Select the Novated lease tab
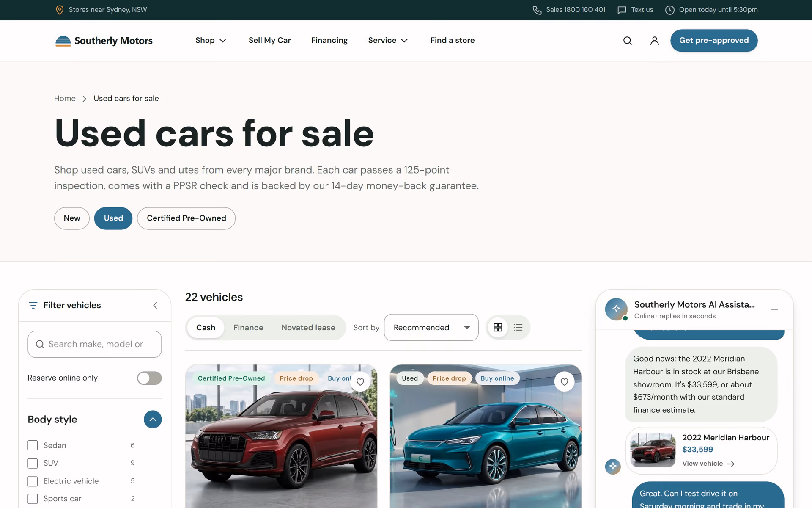Screen dimensions: 812x508 point(308,328)
